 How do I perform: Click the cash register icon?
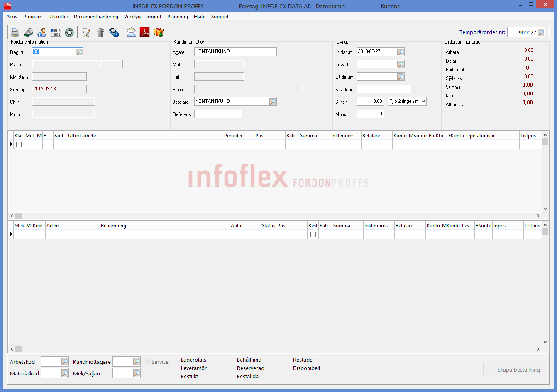29,32
